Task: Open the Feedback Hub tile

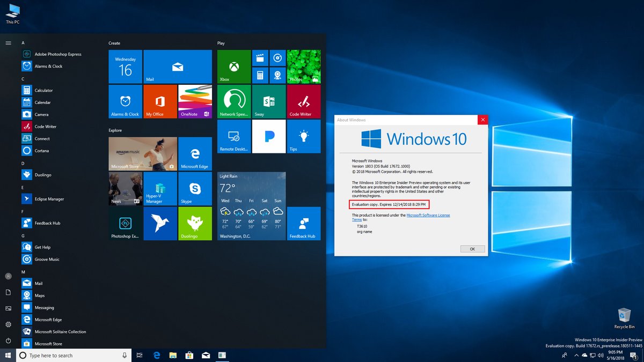Action: point(304,224)
